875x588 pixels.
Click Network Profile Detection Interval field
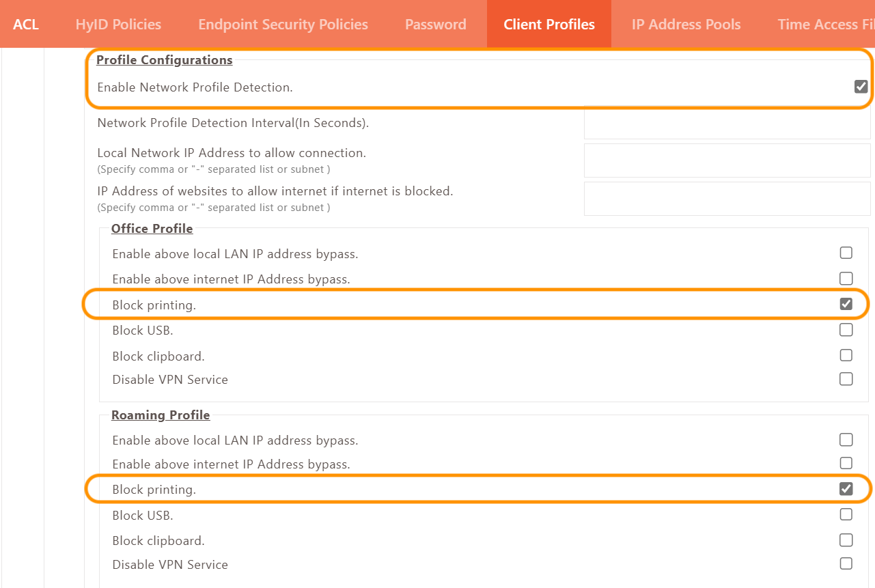click(x=727, y=123)
